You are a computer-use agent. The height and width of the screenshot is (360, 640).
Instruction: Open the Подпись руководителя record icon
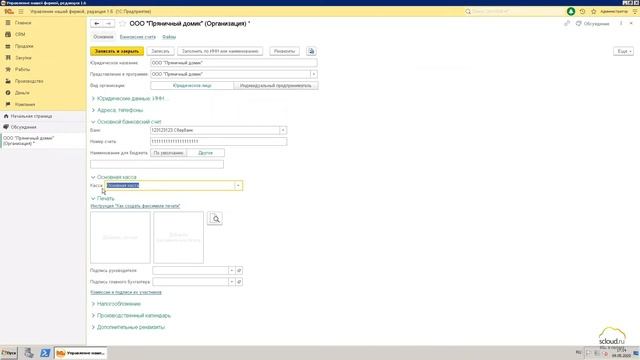coord(239,270)
